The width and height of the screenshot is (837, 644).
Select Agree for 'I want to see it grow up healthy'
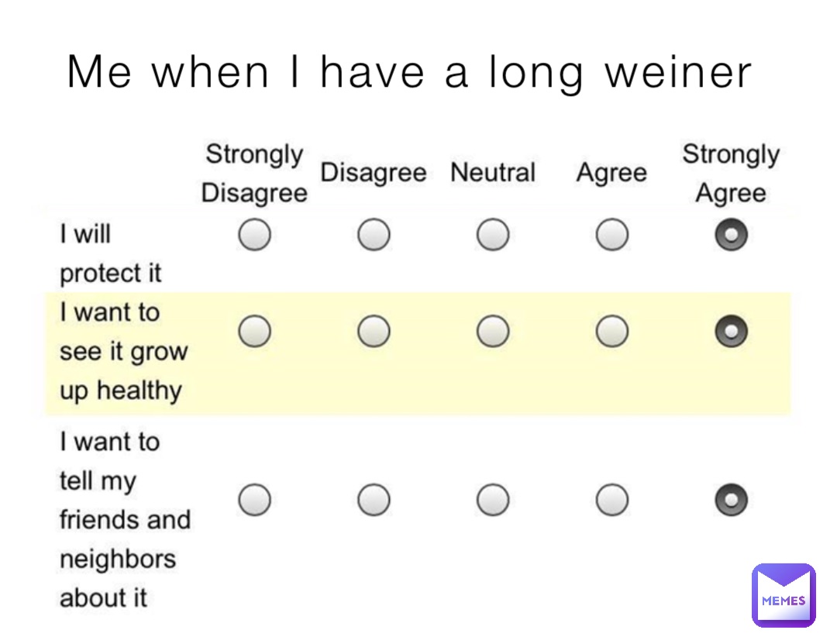coord(611,331)
